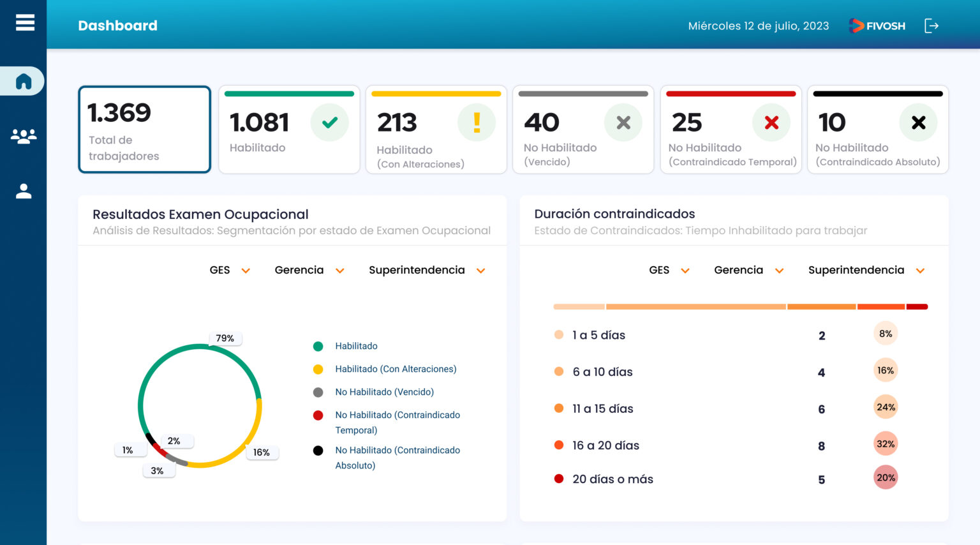The width and height of the screenshot is (980, 545).
Task: Open the hamburger menu in the sidebar
Action: (x=25, y=23)
